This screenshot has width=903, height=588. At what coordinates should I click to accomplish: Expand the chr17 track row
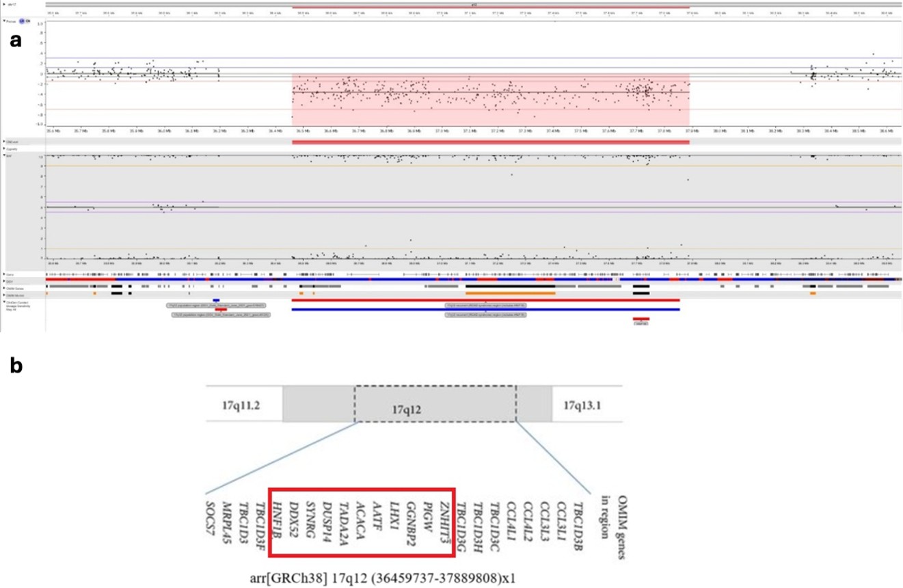(x=4, y=5)
